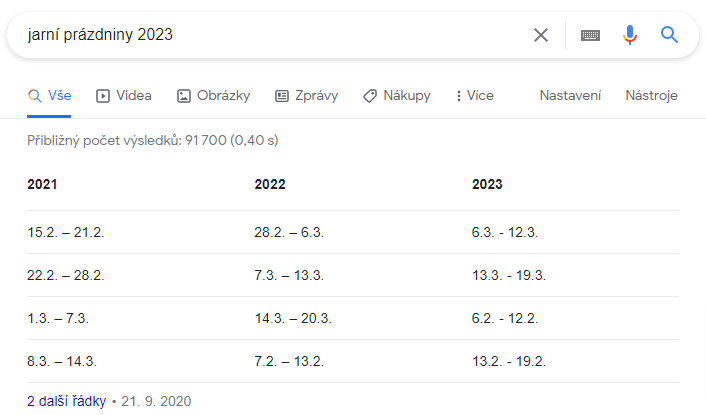Select the 2022 column header
Image resolution: width=706 pixels, height=415 pixels.
pos(270,184)
